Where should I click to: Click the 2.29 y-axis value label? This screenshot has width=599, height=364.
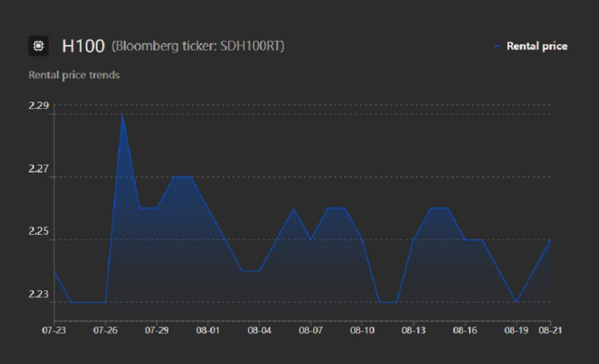point(39,106)
